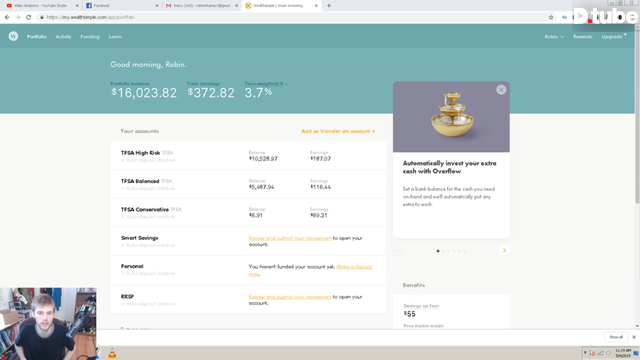Click the browser extension icon beside the star

[x=564, y=17]
